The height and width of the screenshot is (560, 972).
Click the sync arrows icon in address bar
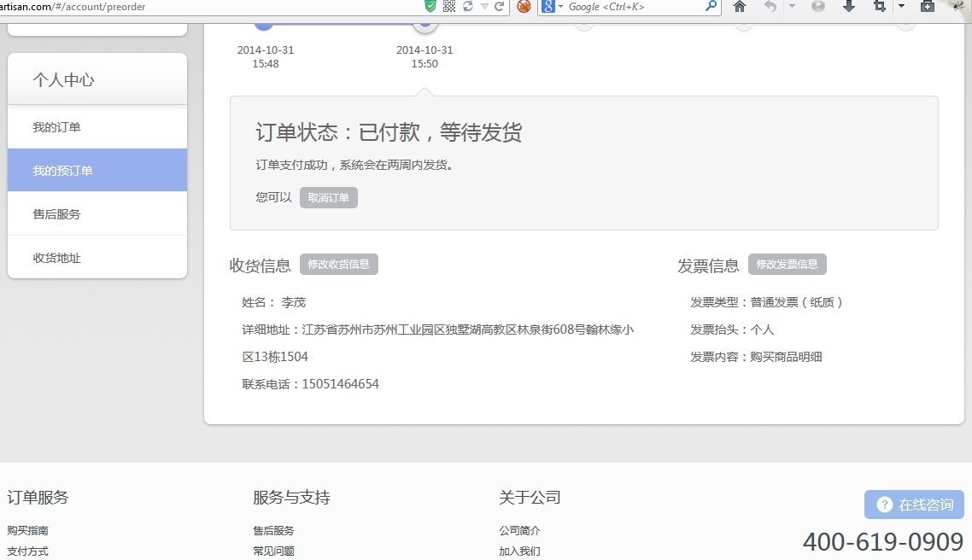(468, 6)
